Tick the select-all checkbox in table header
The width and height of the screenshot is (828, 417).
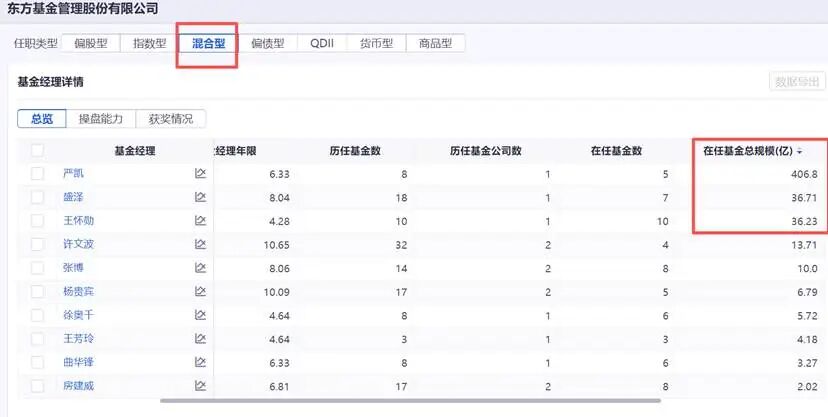(37, 150)
